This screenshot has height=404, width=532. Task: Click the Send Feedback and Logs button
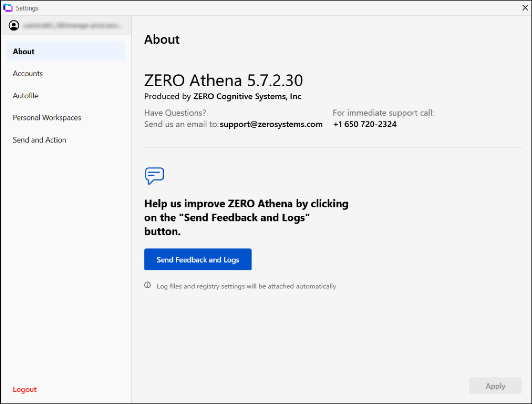coord(198,259)
